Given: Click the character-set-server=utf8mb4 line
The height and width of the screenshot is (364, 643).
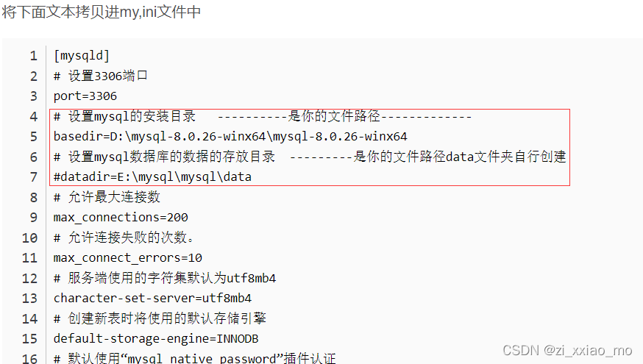Looking at the screenshot, I should pos(152,298).
